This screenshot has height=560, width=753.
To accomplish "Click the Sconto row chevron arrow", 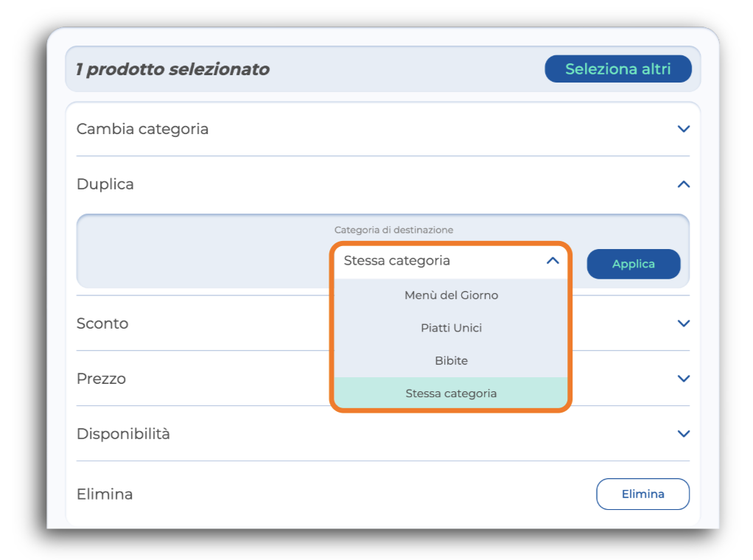I will coord(683,323).
